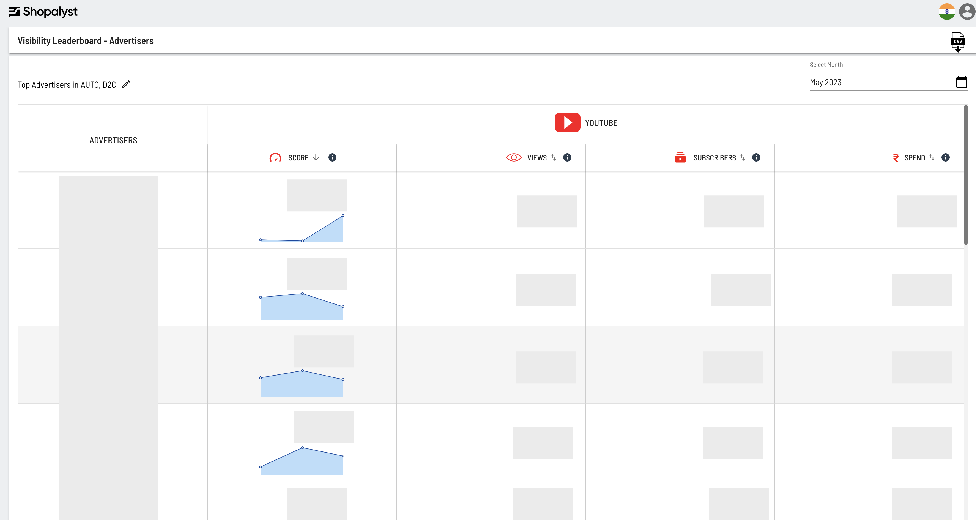
Task: Edit the Top Advertisers in AUTO, D2C filter
Action: tap(126, 84)
